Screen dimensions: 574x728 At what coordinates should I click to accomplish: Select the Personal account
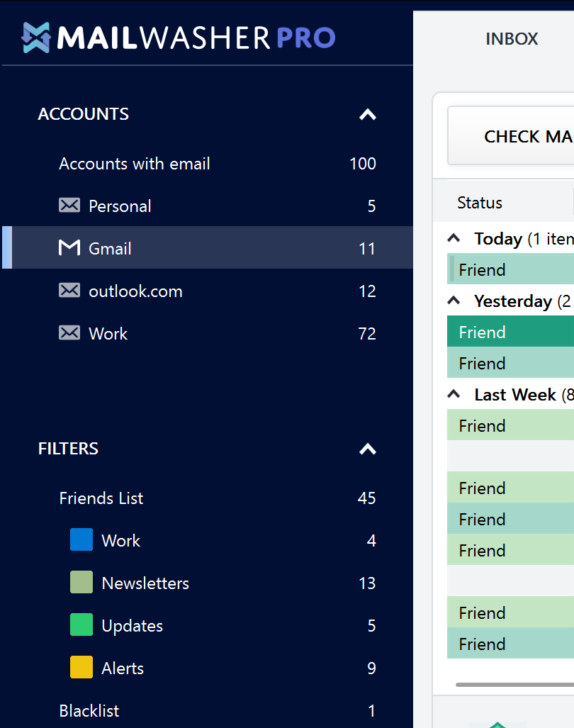208,206
